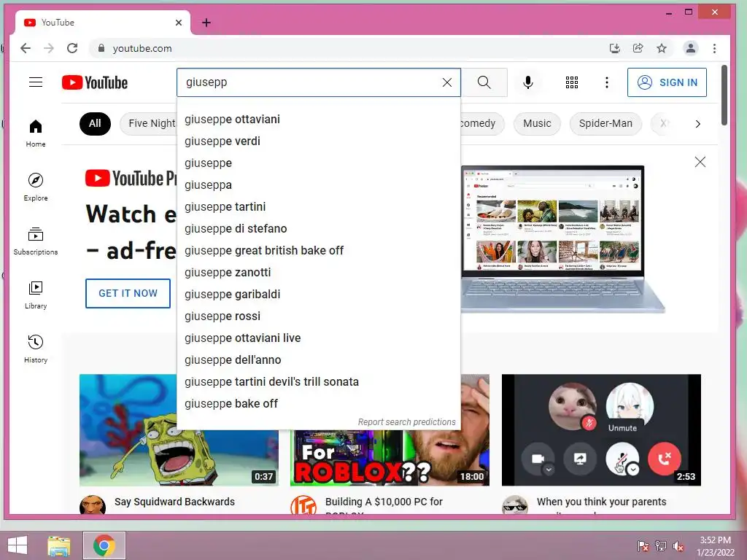
Task: Select 'giuseppe rossi' suggestion
Action: 318,316
